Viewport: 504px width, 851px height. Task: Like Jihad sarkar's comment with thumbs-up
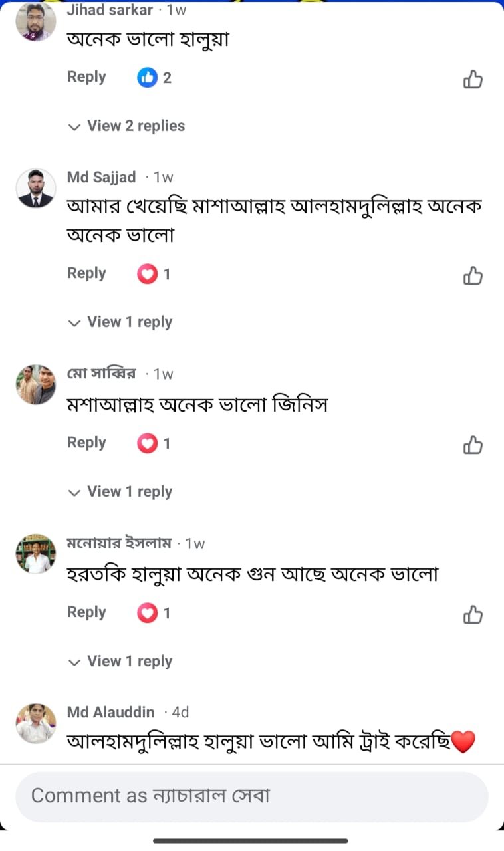click(x=473, y=80)
